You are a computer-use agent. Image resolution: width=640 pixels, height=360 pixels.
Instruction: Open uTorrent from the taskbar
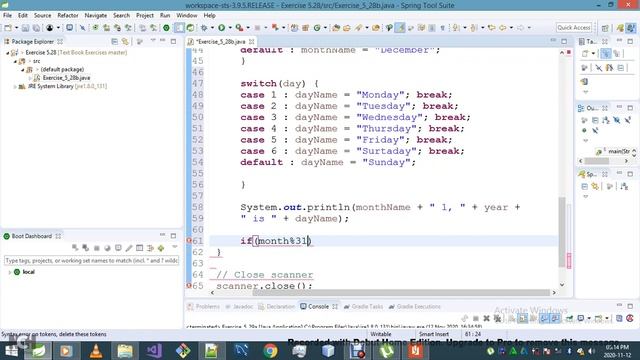click(387, 351)
